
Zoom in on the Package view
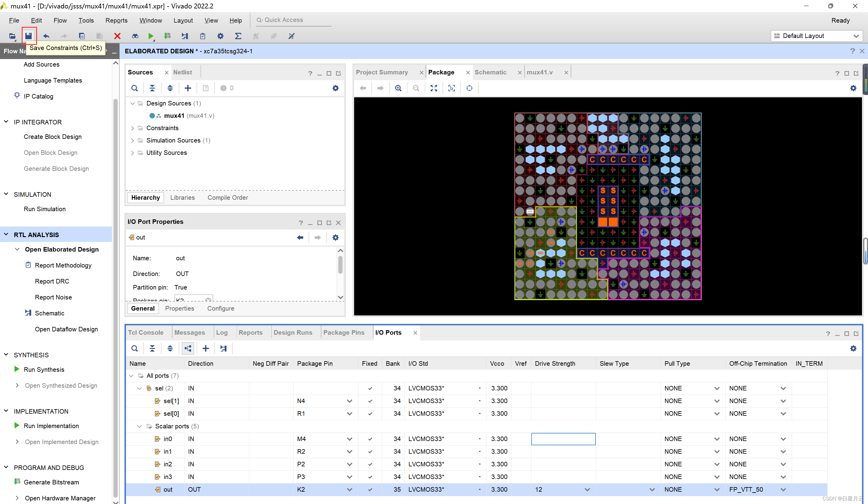pyautogui.click(x=398, y=88)
